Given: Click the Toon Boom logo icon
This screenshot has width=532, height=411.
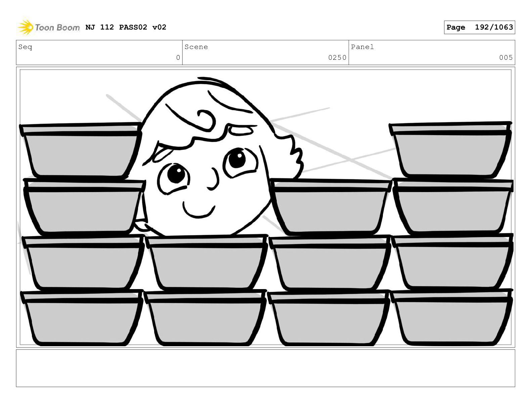Looking at the screenshot, I should click(x=25, y=27).
